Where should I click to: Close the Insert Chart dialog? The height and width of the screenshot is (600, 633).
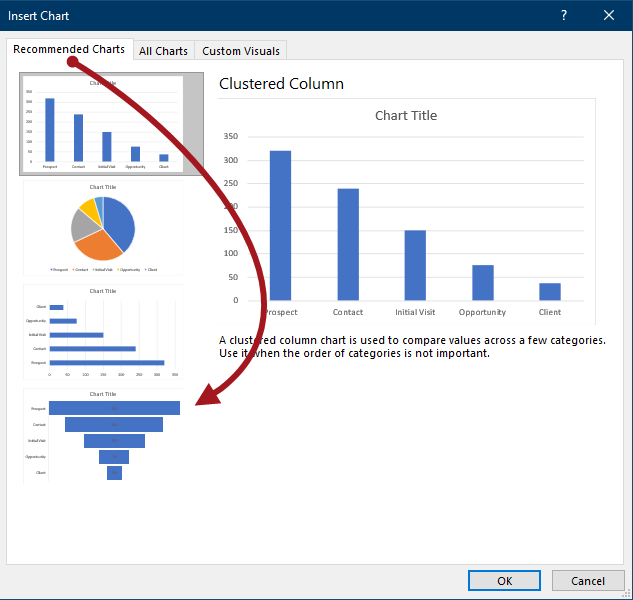609,15
